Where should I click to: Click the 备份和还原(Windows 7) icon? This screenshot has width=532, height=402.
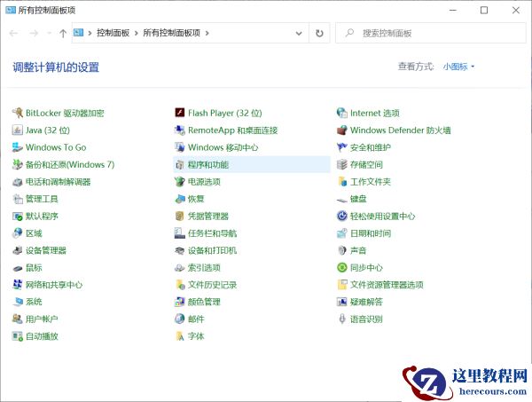click(18, 164)
